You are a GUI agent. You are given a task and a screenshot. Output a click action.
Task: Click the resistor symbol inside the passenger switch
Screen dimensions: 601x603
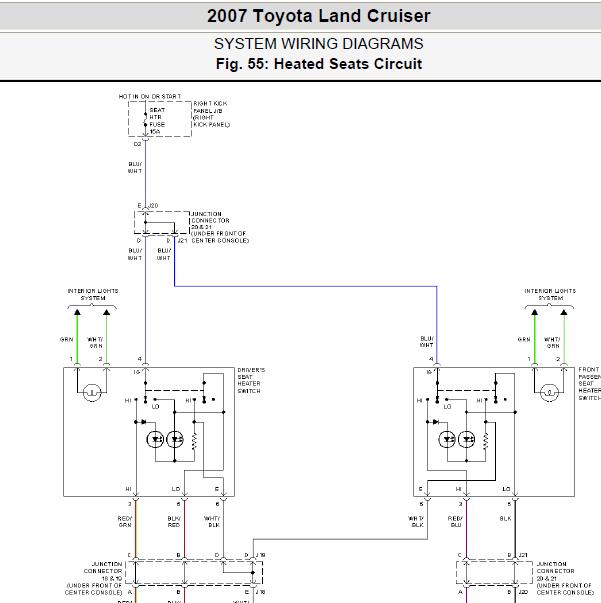[486, 441]
